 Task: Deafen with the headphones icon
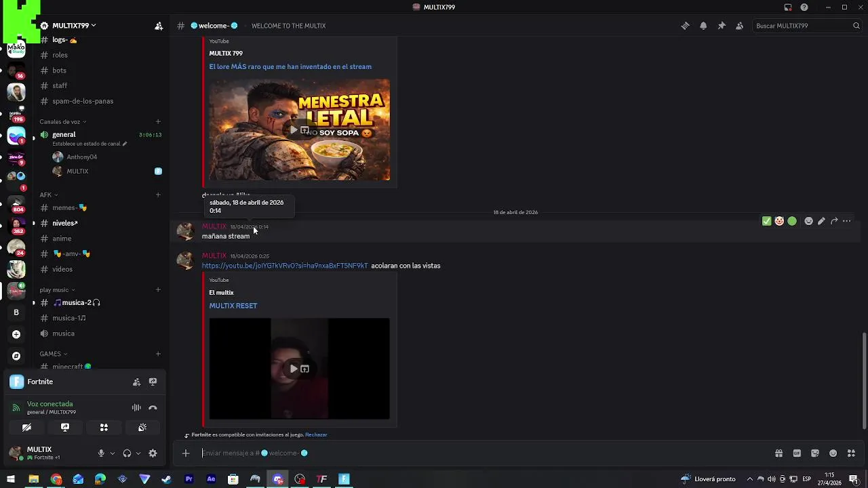point(127,453)
